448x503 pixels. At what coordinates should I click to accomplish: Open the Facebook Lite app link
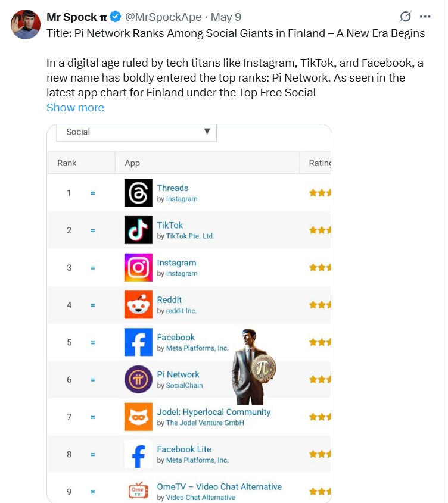[x=184, y=449]
